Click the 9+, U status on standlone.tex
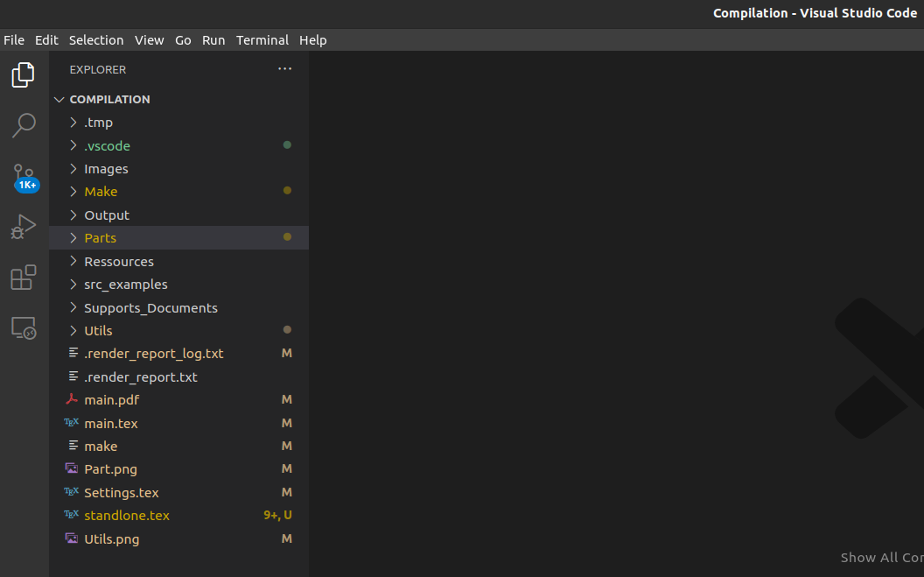Image resolution: width=924 pixels, height=577 pixels. [x=277, y=515]
